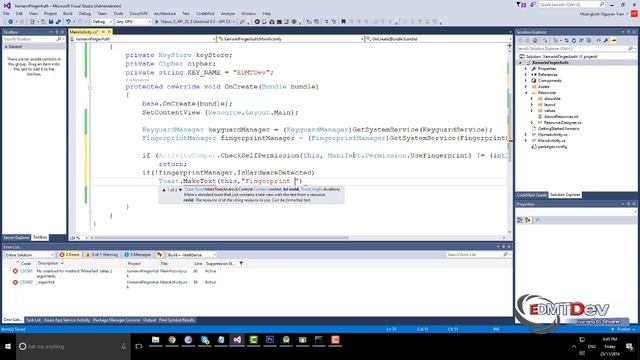Open the Build + IntelliSense dropdown
640x360 pixels.
click(x=191, y=255)
